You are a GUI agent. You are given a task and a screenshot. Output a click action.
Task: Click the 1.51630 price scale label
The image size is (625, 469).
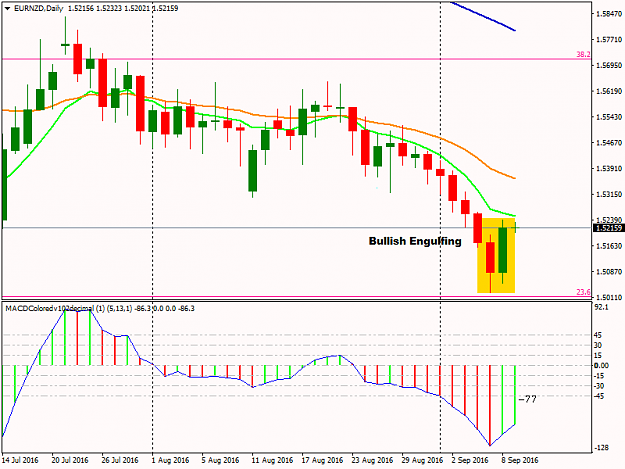coord(609,246)
